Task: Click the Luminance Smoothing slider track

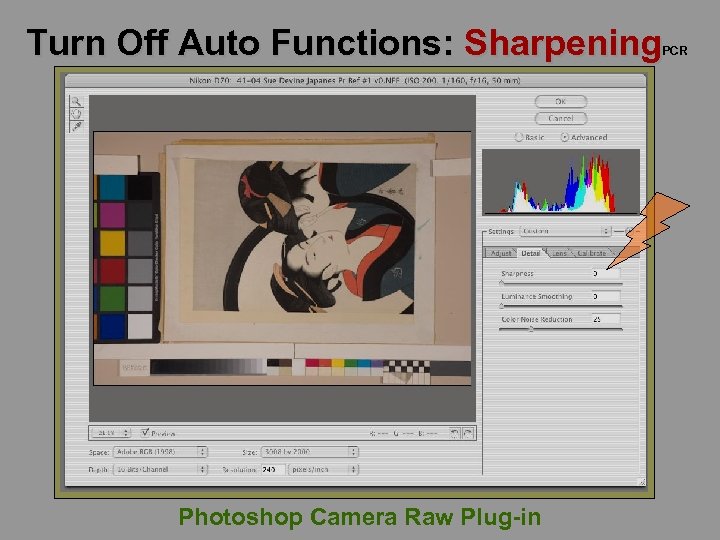Action: click(561, 306)
